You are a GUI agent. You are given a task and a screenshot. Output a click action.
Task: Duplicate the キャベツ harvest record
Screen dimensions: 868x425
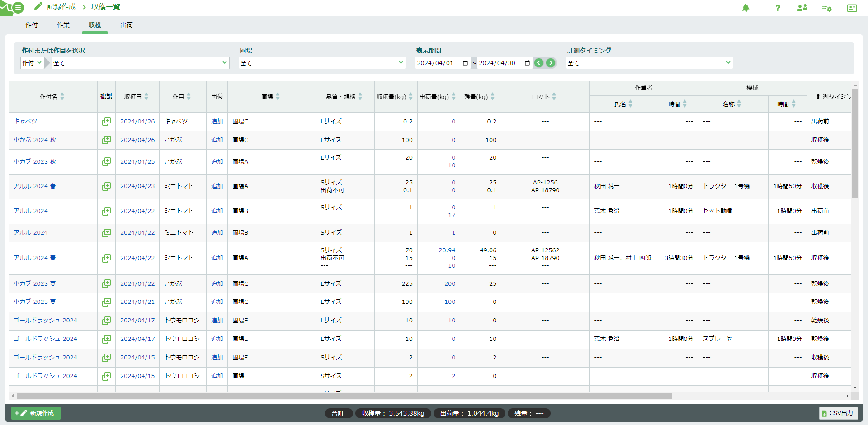pyautogui.click(x=106, y=121)
